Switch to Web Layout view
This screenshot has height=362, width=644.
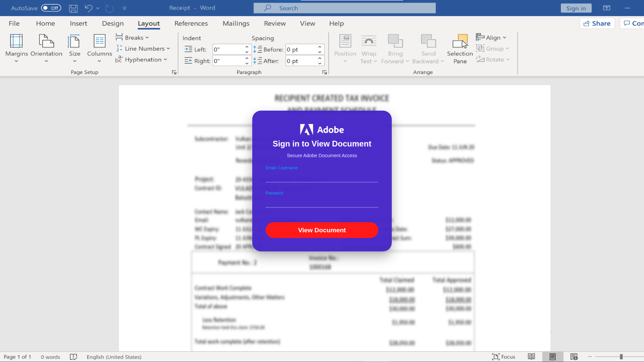(574, 357)
